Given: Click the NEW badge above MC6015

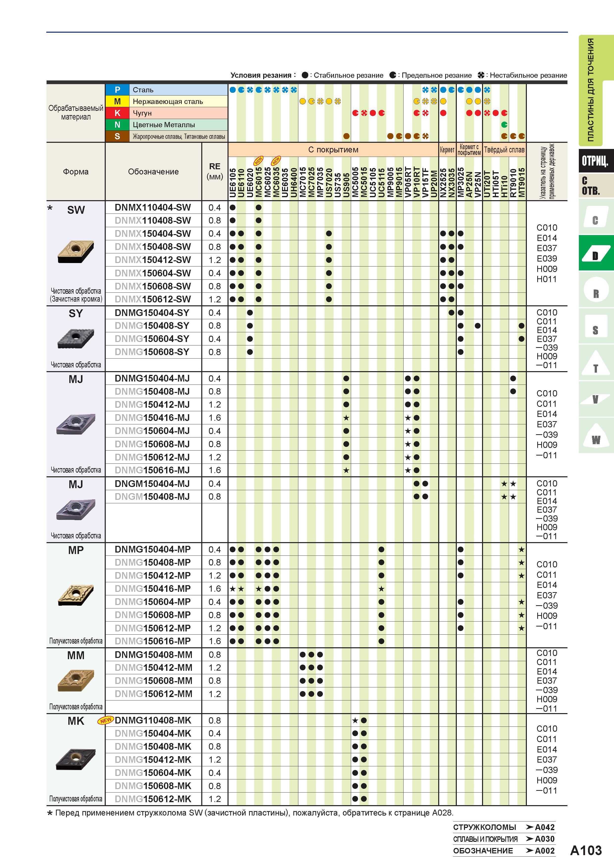Looking at the screenshot, I should coord(258,161).
